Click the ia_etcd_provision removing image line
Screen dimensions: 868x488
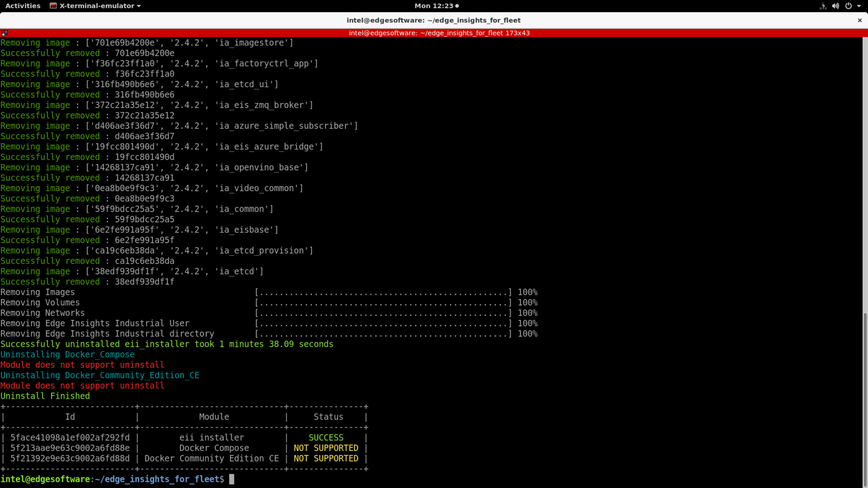pyautogui.click(x=157, y=251)
